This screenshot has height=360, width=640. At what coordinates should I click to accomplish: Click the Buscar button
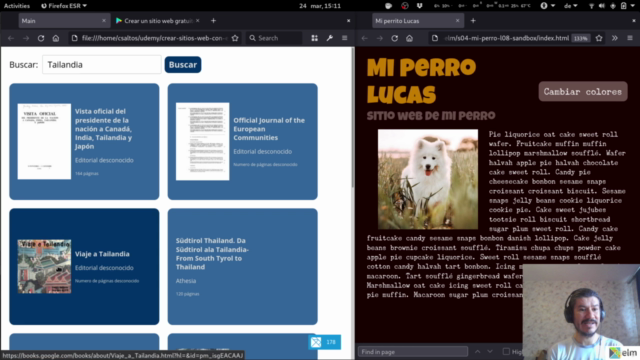(183, 64)
